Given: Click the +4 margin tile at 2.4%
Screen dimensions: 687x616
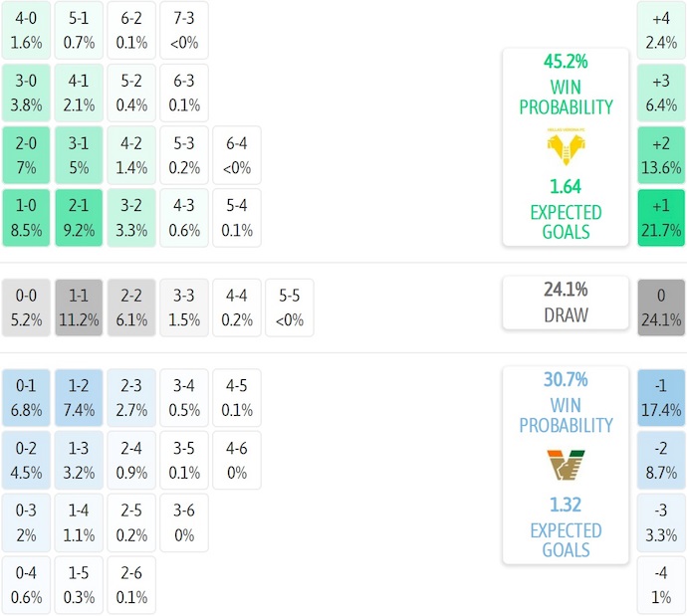Looking at the screenshot, I should click(661, 30).
